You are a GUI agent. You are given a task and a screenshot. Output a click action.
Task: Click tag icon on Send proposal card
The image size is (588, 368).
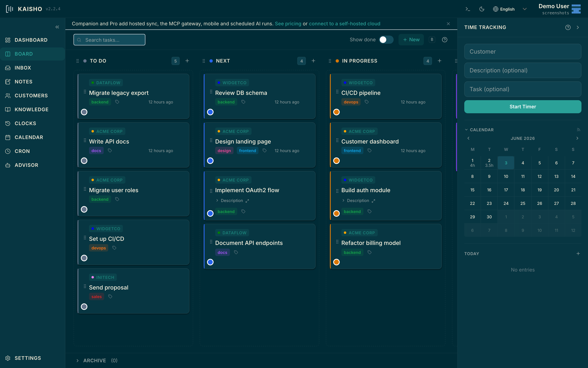point(110,296)
